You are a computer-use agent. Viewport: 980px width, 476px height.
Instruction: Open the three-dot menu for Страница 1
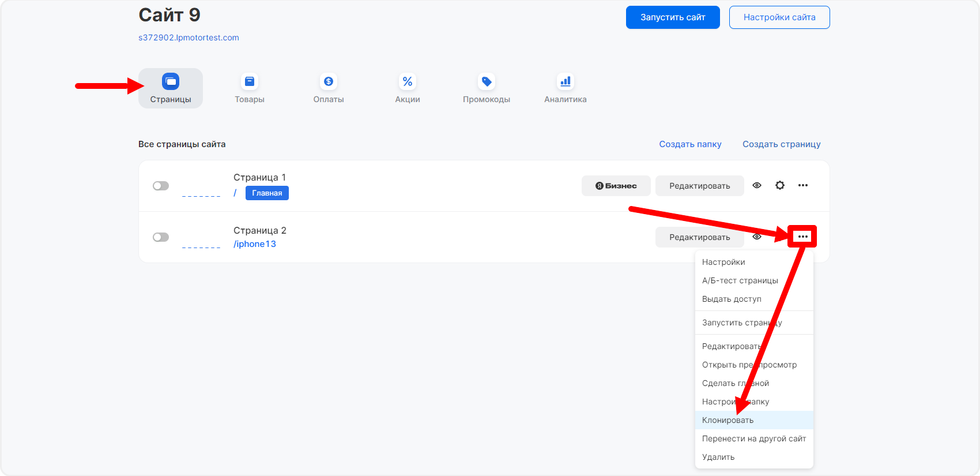(x=803, y=185)
